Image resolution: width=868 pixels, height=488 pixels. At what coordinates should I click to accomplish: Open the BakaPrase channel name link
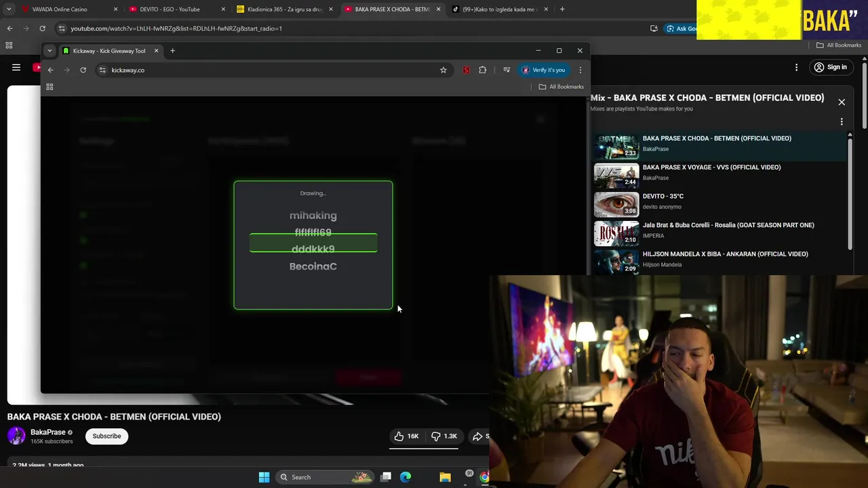tap(48, 432)
